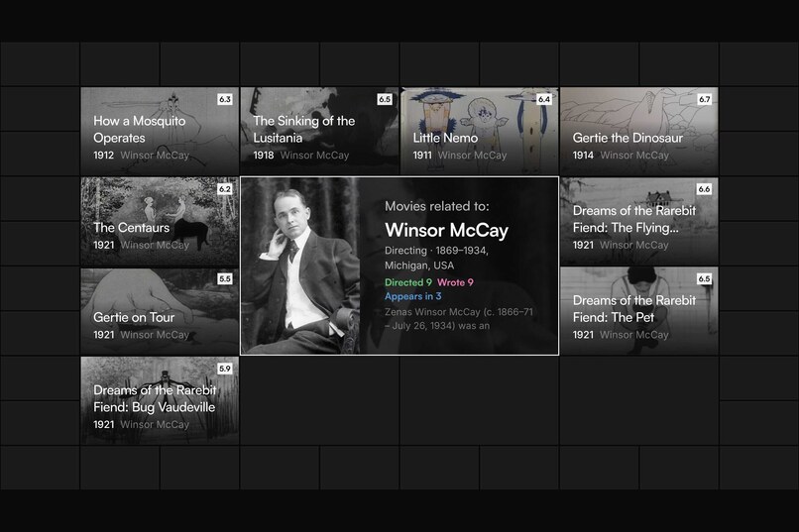Filter by Directed 9 link
This screenshot has height=532, width=799.
coord(408,282)
